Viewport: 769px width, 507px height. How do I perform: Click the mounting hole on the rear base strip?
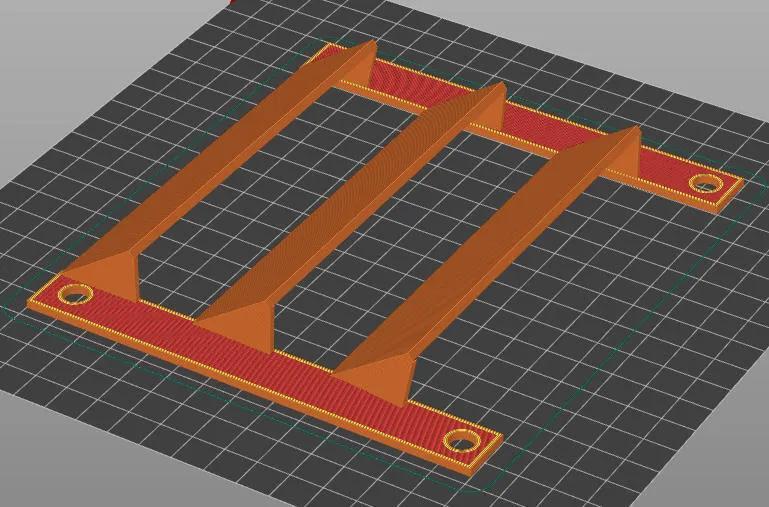pyautogui.click(x=705, y=184)
